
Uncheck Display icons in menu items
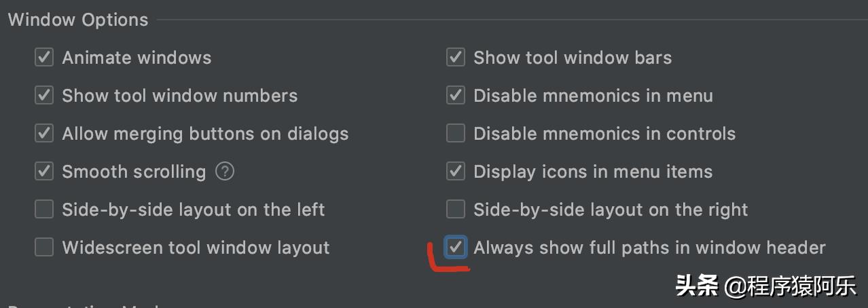coord(456,172)
